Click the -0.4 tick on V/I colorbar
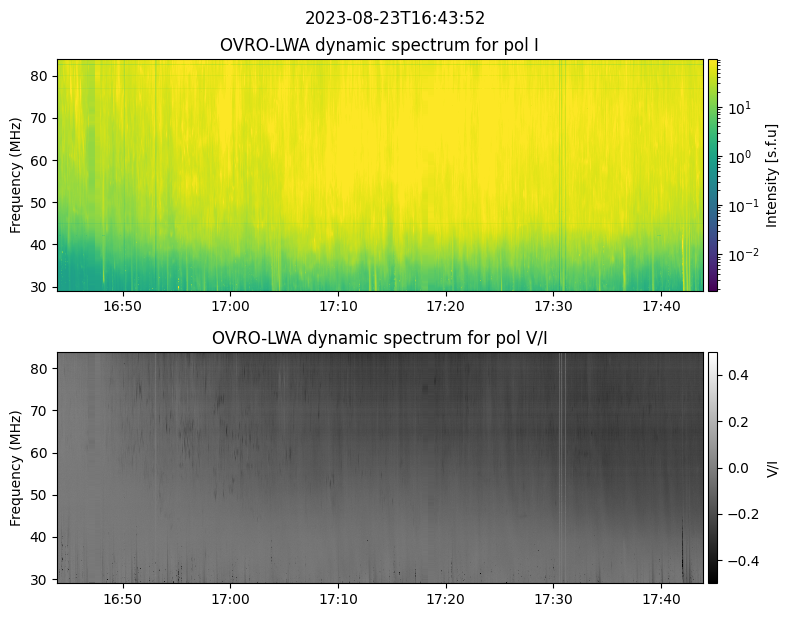This screenshot has height=617, width=790. coord(735,560)
